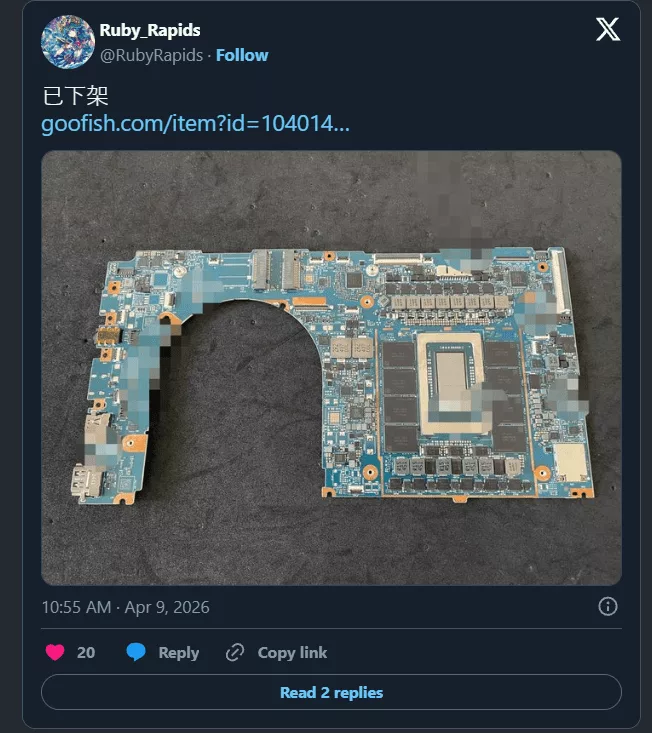Open tweet info circle icon

[x=608, y=607]
